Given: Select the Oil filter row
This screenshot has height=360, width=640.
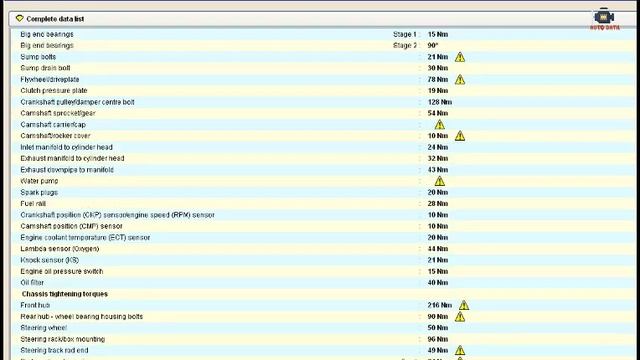Looking at the screenshot, I should click(x=323, y=282).
